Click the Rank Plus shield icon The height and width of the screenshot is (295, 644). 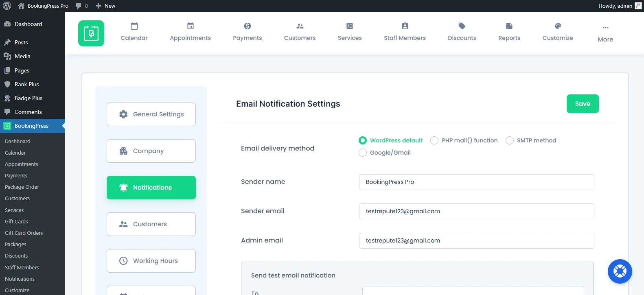pos(7,84)
